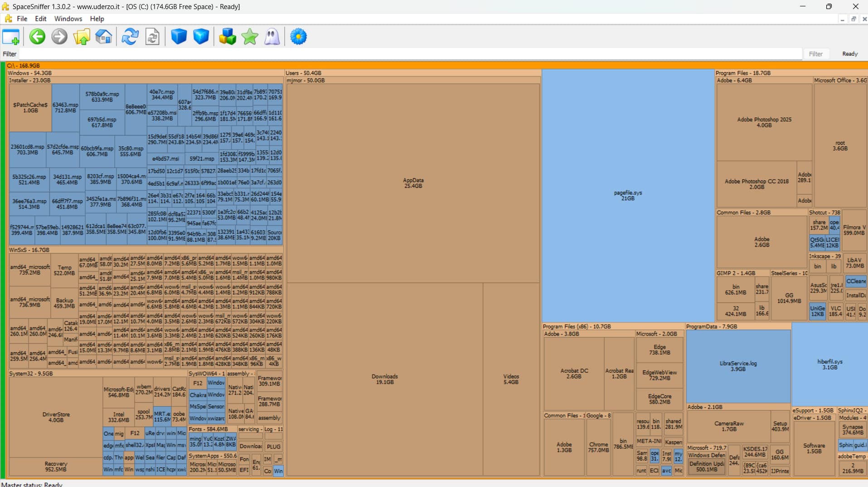Viewport: 868px width, 487px height.
Task: Click the blue flower donate icon
Action: click(x=298, y=37)
